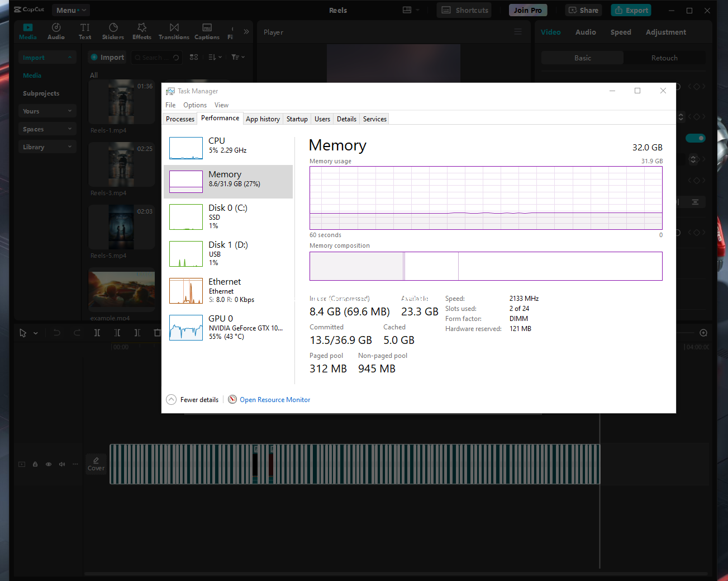Open the Captions panel icon
Screen dimensions: 728x581
207,31
